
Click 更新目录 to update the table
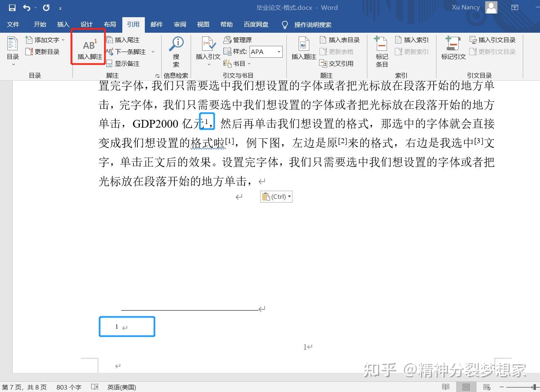[43, 52]
